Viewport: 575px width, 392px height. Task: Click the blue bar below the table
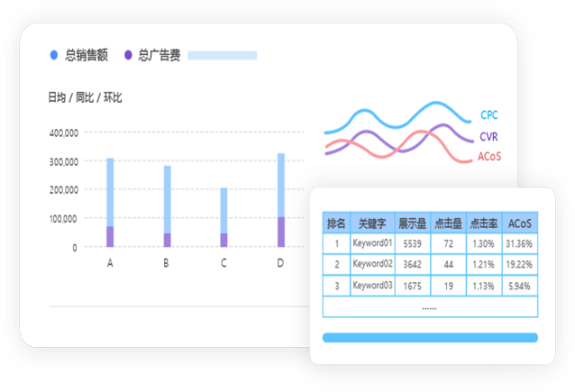coord(429,338)
